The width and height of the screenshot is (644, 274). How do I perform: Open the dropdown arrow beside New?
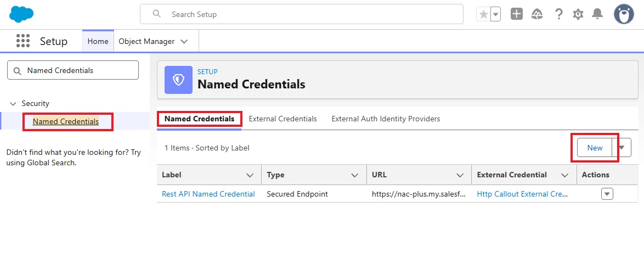(622, 148)
